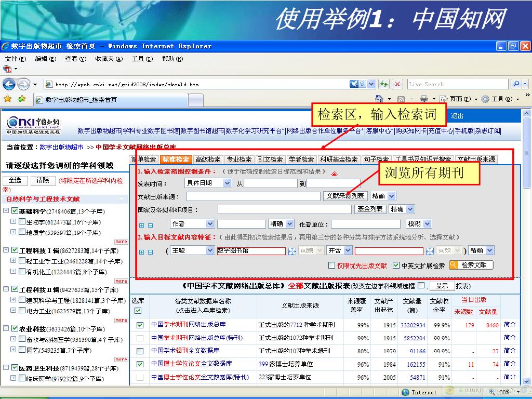Screen dimensions: 532x399
Task: Click plus icon to add 作者 row
Action: tap(141, 225)
